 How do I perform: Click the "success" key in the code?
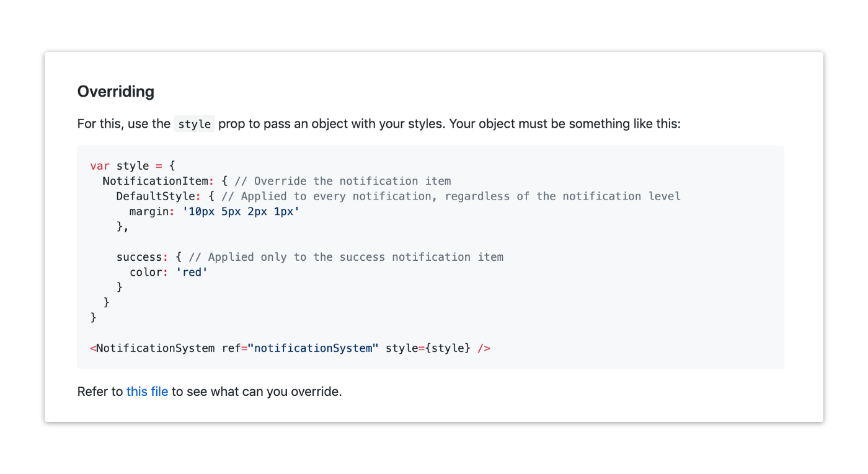pyautogui.click(x=139, y=257)
